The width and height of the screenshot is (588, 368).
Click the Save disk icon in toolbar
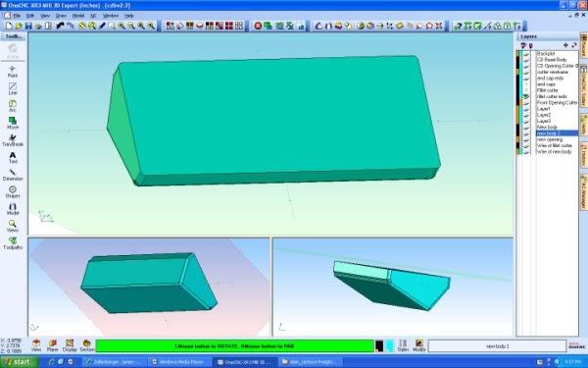(28, 26)
